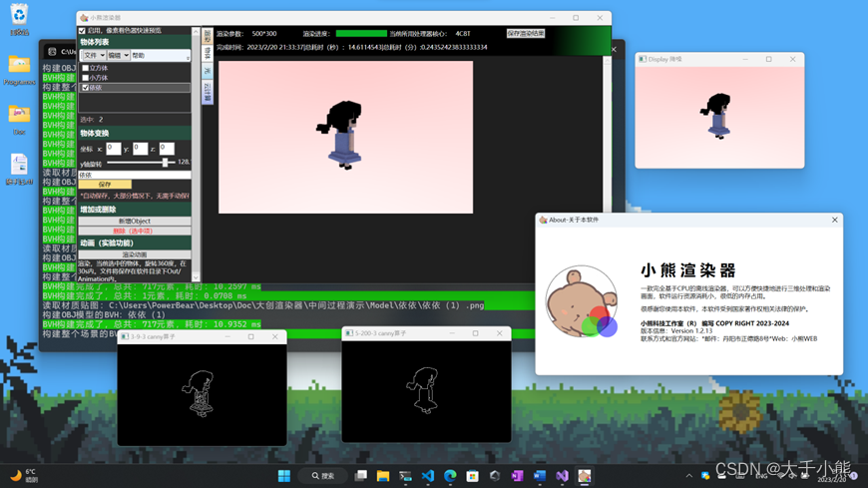Switch to the 物体 vertical tab

pyautogui.click(x=208, y=53)
